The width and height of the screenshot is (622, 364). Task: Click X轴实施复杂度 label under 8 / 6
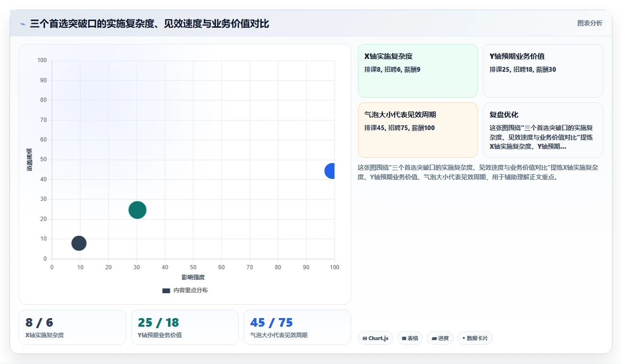(44, 335)
